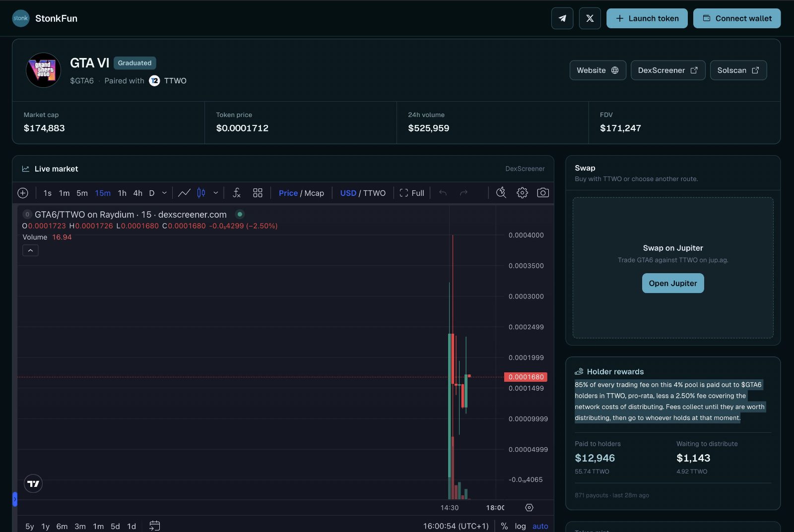Switch chart denomination to USD
The width and height of the screenshot is (794, 532).
point(348,193)
